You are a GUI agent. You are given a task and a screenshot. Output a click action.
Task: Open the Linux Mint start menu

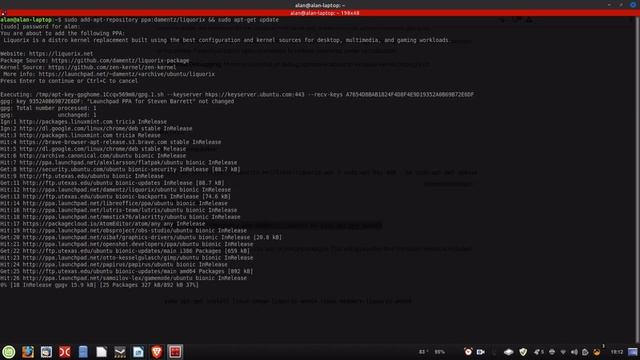coord(9,352)
